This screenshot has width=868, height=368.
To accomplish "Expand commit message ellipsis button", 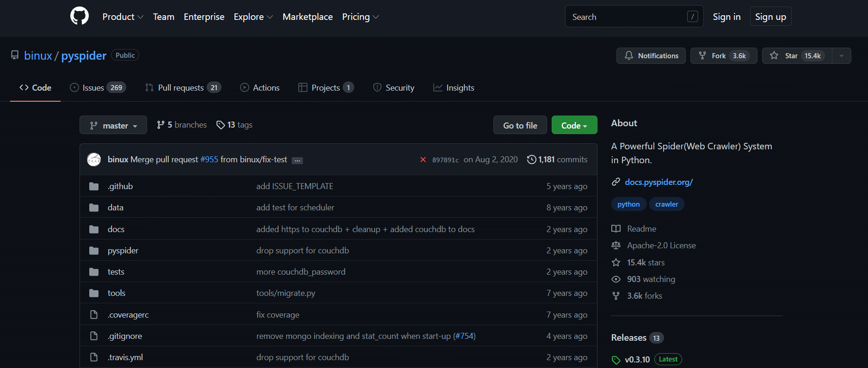I will click(297, 160).
